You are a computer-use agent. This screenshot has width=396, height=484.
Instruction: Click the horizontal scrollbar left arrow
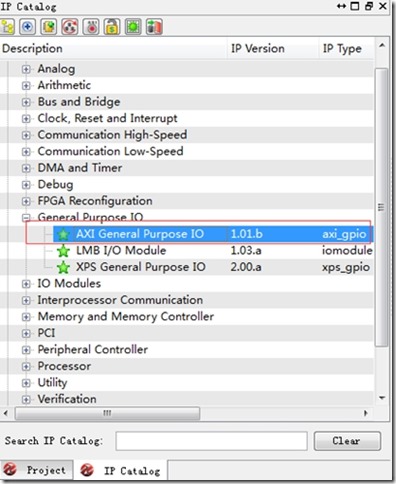click(6, 413)
